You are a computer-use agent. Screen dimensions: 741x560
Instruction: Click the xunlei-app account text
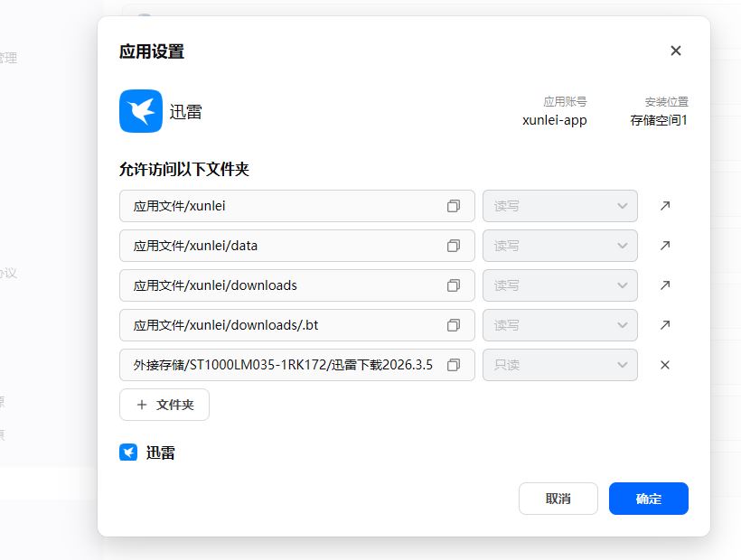click(x=554, y=120)
